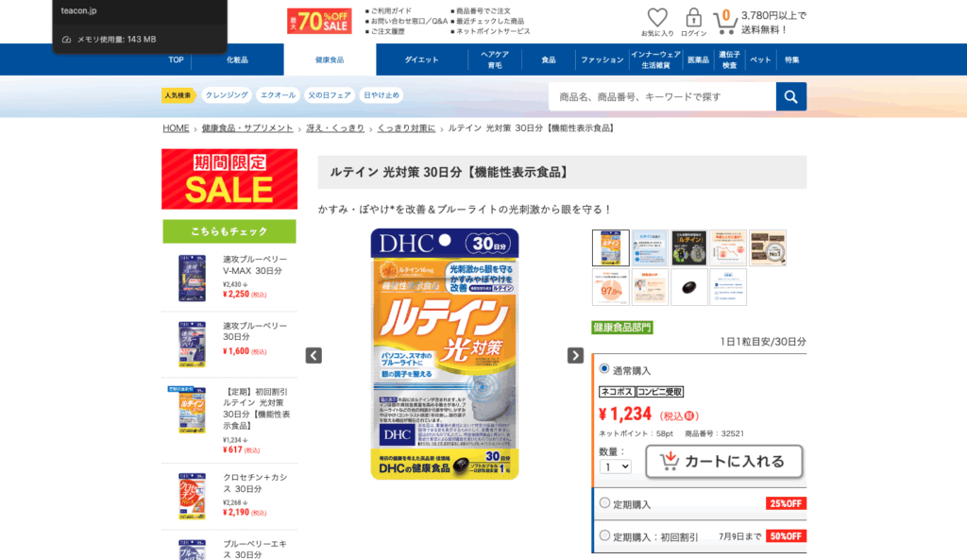
Task: Open the 健康食品 navigation tab
Action: 330,59
